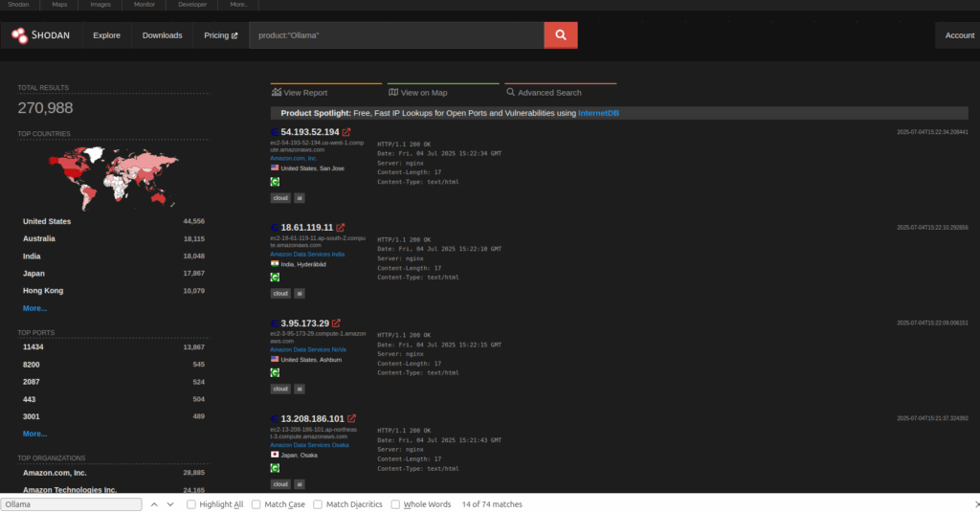Open the Account menu

click(x=959, y=35)
